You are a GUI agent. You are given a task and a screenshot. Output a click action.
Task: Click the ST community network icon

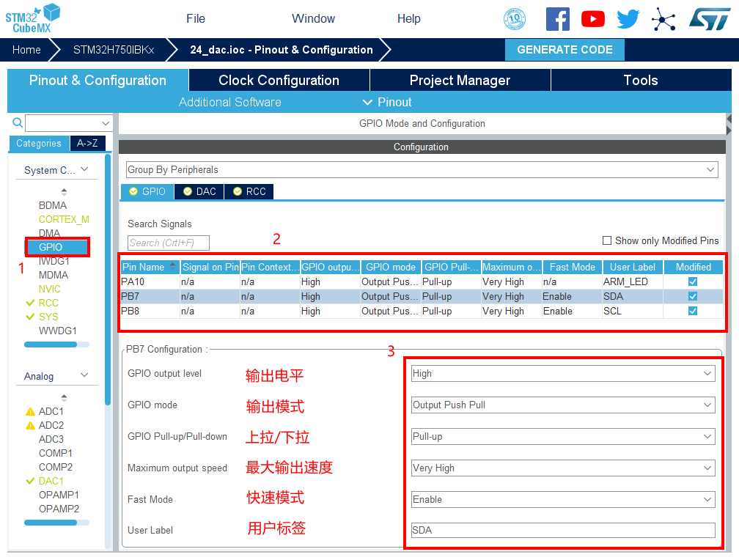[663, 19]
